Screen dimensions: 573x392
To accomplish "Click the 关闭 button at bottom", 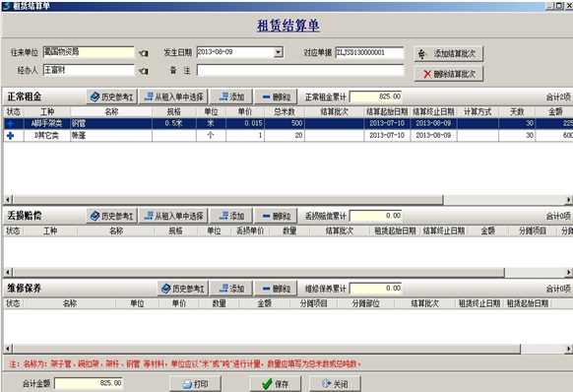I will tap(335, 384).
